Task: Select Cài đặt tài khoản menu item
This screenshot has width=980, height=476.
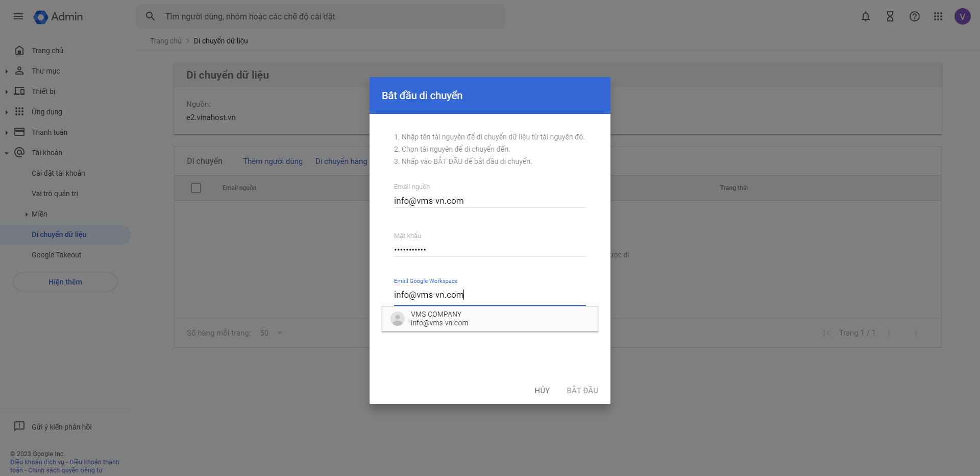Action: [x=58, y=173]
